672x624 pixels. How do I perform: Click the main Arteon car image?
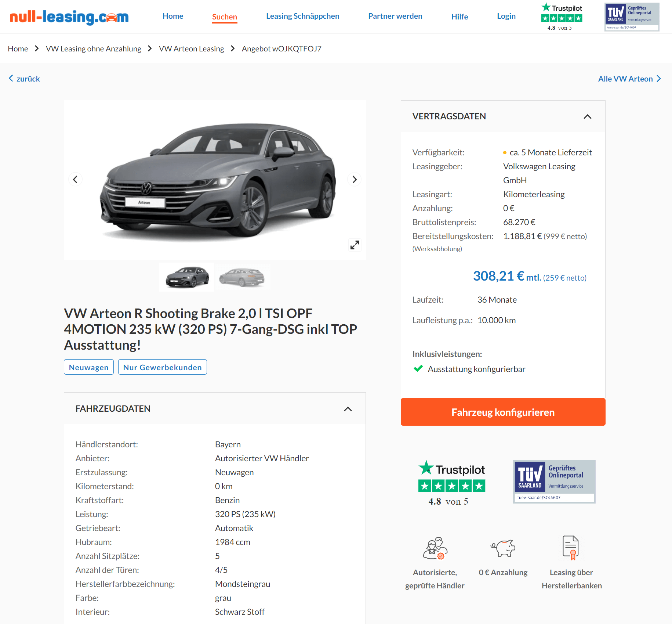point(215,180)
